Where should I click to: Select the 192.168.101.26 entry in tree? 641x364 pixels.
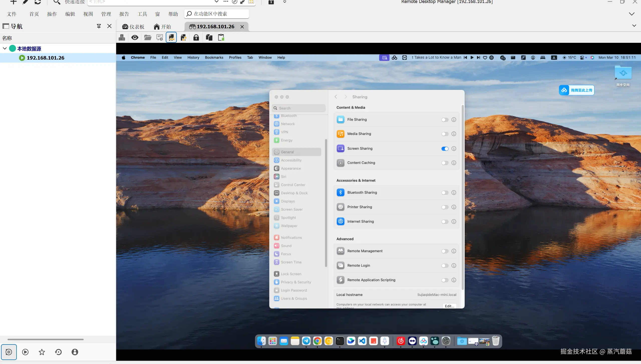[x=45, y=58]
